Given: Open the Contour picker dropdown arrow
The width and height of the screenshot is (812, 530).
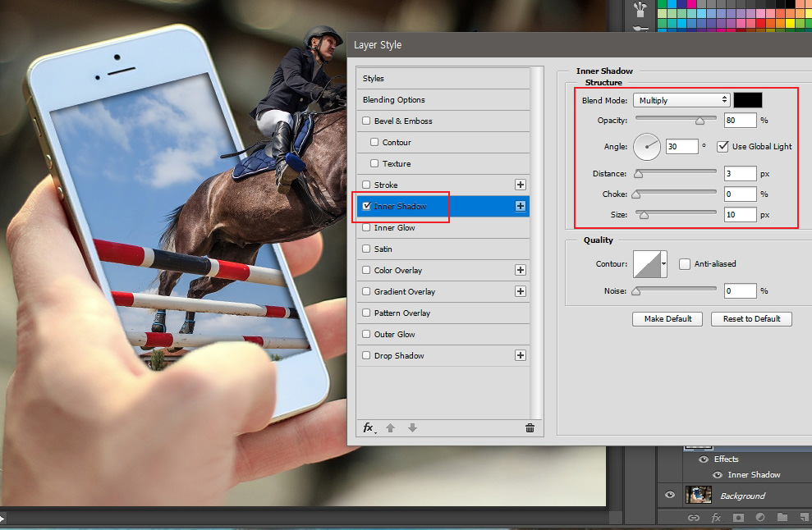Looking at the screenshot, I should point(663,263).
